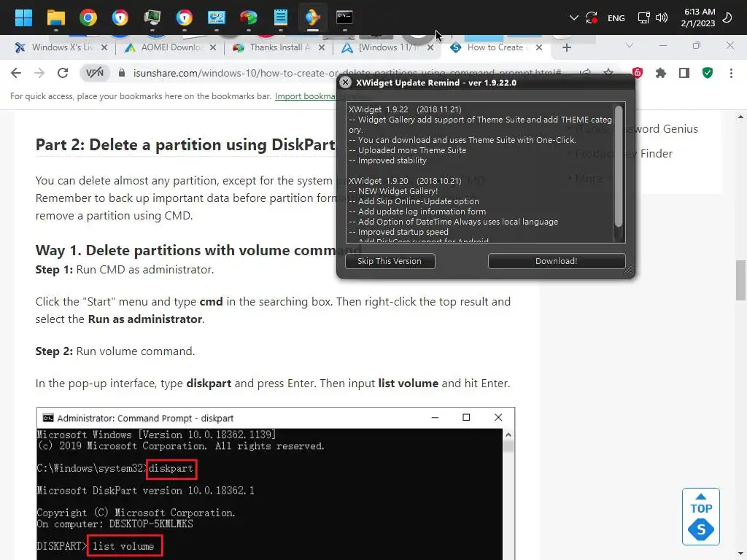
Task: Click the VPN badge in address bar
Action: 94,74
